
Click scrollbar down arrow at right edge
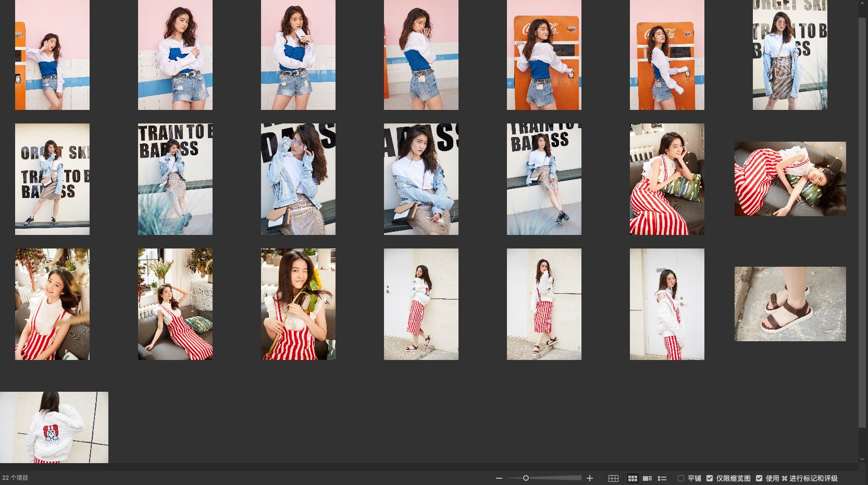(862, 459)
